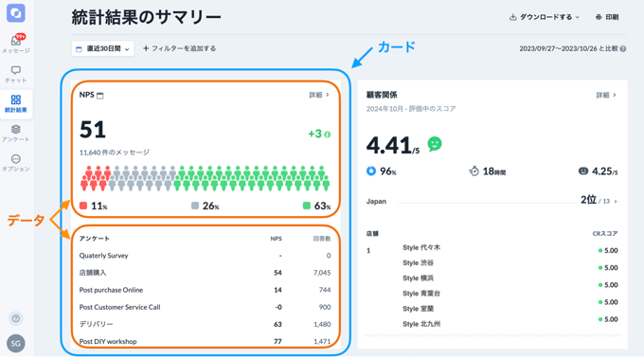Click the help question mark in sidebar

(x=16, y=318)
